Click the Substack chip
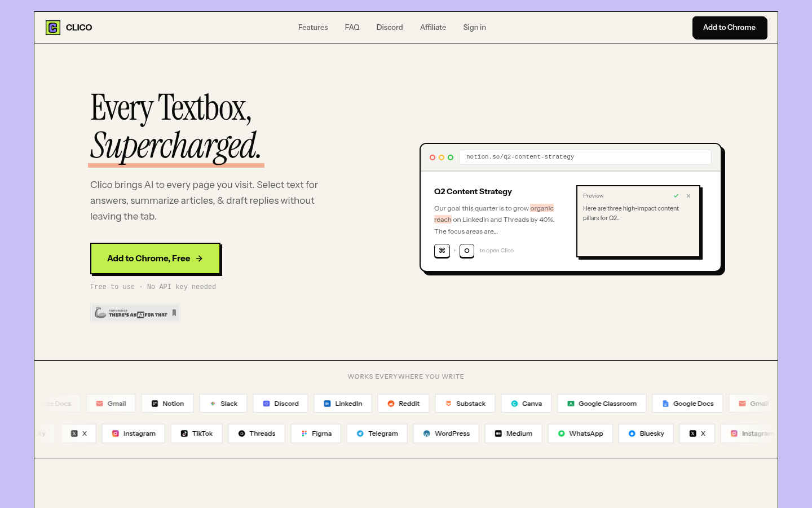 pyautogui.click(x=465, y=404)
